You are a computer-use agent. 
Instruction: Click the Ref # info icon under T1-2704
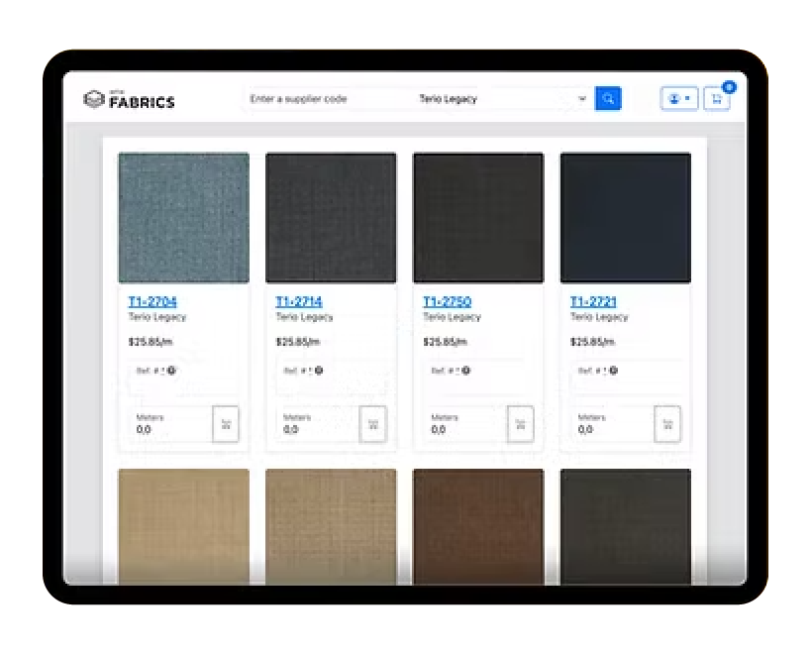[171, 370]
